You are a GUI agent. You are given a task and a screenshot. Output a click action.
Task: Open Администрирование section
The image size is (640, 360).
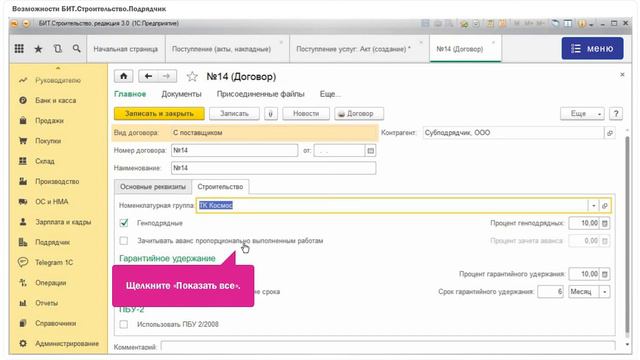67,344
